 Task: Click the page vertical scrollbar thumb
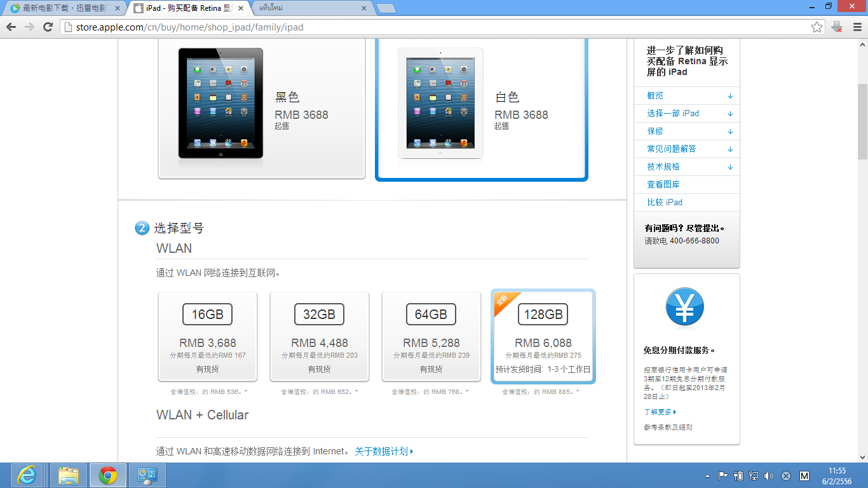pyautogui.click(x=862, y=121)
